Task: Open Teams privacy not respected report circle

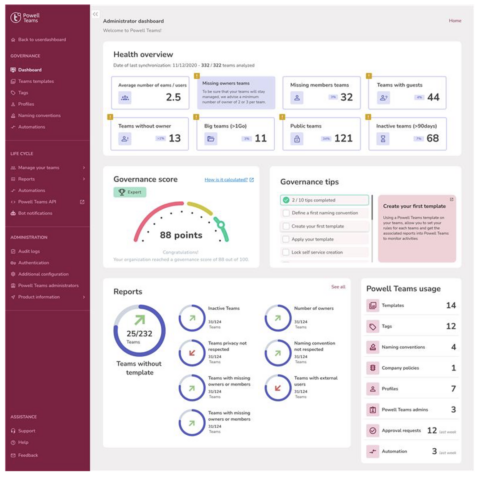Action: coord(192,353)
